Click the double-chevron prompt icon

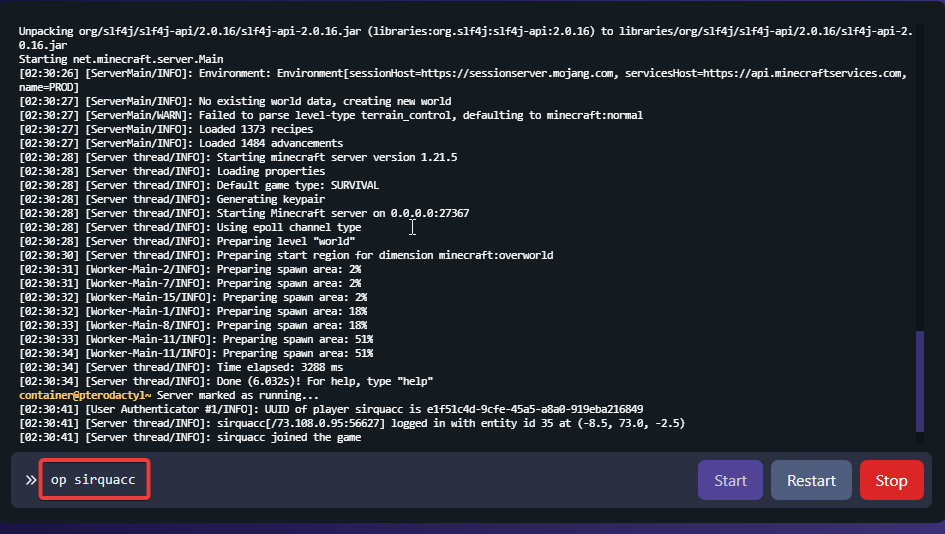click(31, 480)
